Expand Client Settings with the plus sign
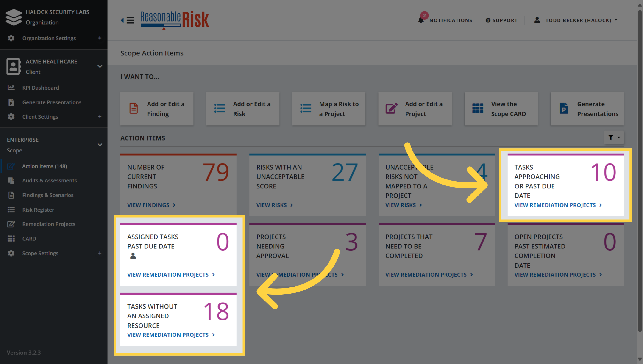Image resolution: width=643 pixels, height=364 pixels. point(100,116)
